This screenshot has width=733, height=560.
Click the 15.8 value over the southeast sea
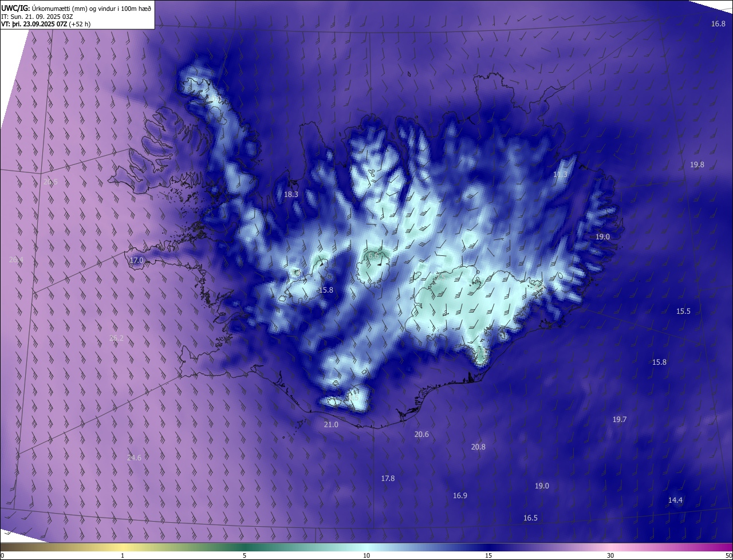pyautogui.click(x=659, y=362)
